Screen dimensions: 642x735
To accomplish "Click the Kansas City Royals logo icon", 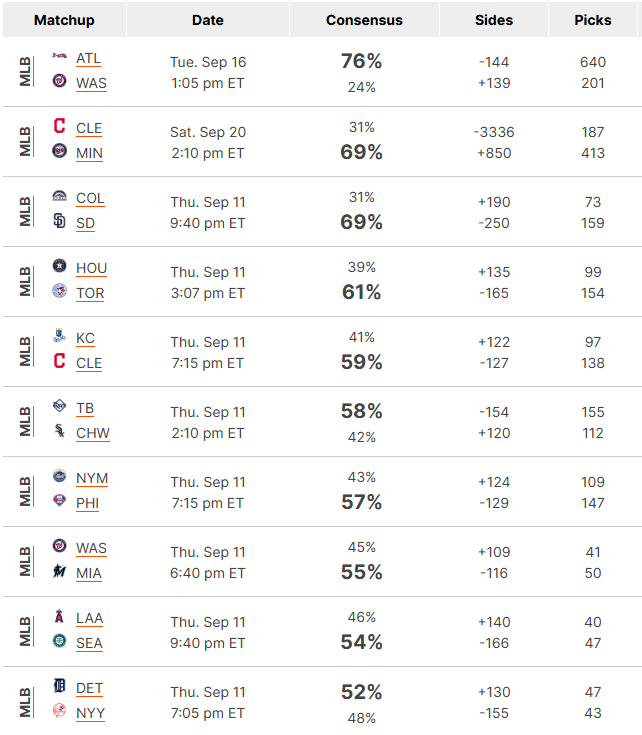I will pyautogui.click(x=59, y=336).
